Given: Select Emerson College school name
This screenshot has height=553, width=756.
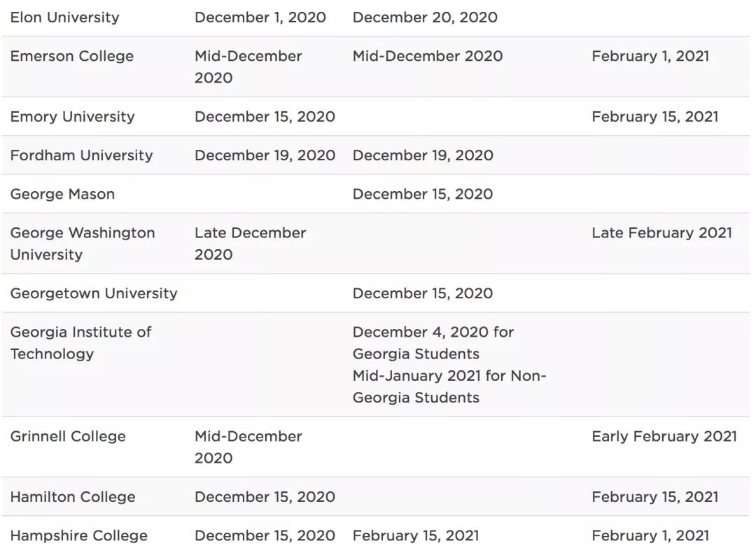Looking at the screenshot, I should [x=71, y=56].
